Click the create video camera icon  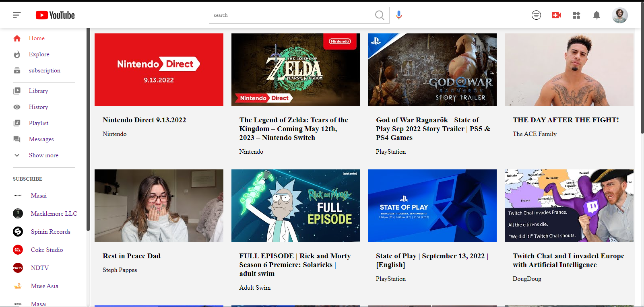pos(556,15)
